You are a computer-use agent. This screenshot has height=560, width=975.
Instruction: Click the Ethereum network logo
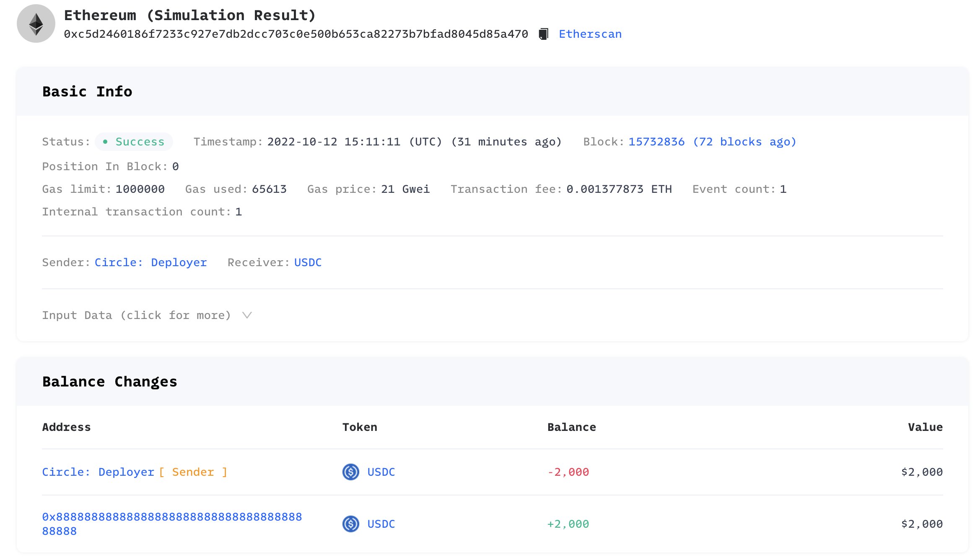36,23
